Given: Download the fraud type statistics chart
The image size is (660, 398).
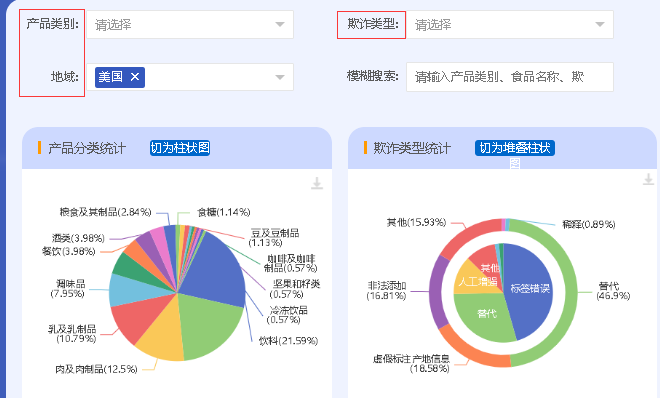Looking at the screenshot, I should (648, 179).
